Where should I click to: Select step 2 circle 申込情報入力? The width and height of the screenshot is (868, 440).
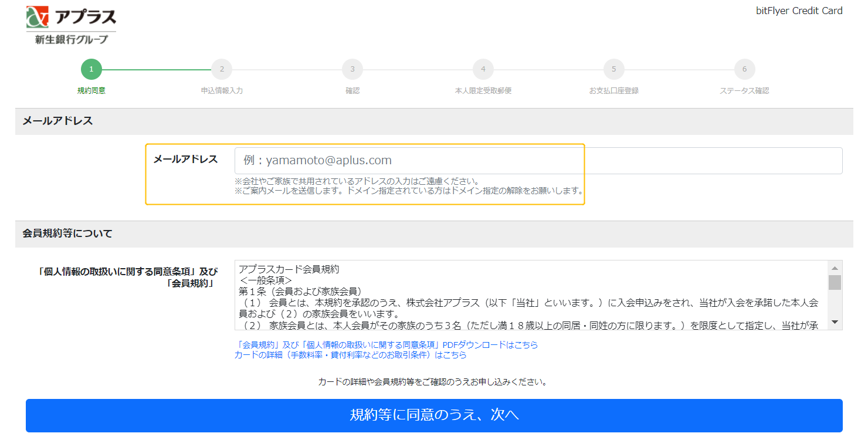click(x=222, y=70)
